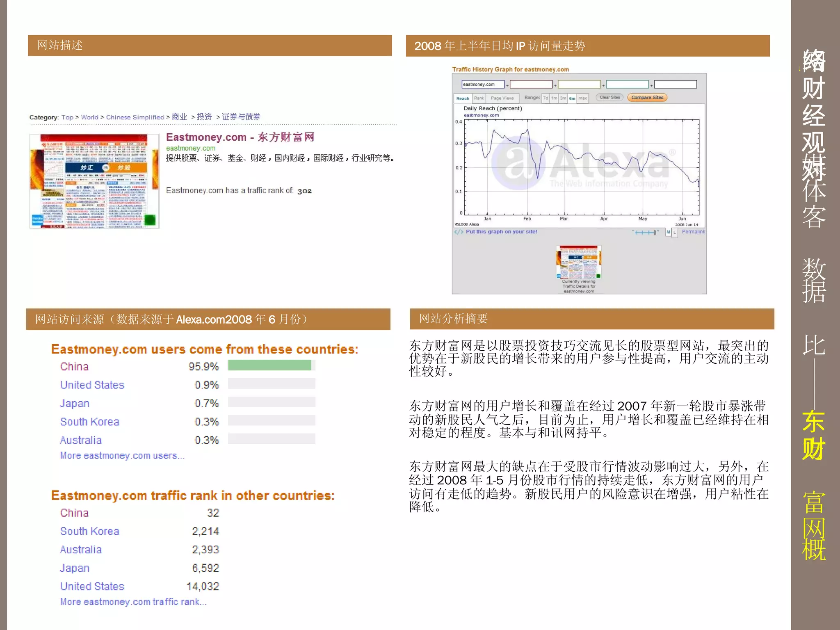The width and height of the screenshot is (840, 630).
Task: Click the Put this graph on your site link
Action: pos(501,232)
